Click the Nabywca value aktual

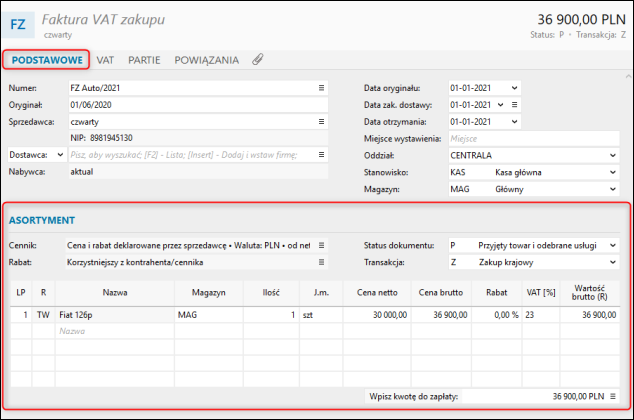point(82,172)
